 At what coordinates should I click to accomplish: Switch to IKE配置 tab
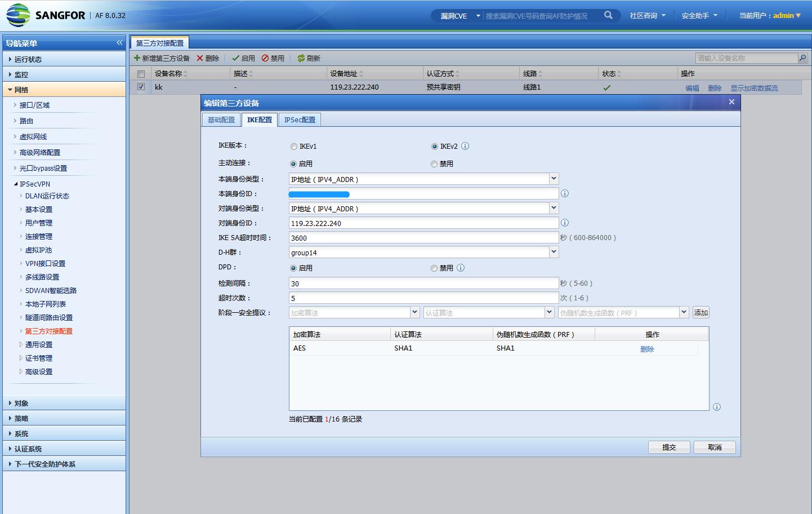[260, 119]
